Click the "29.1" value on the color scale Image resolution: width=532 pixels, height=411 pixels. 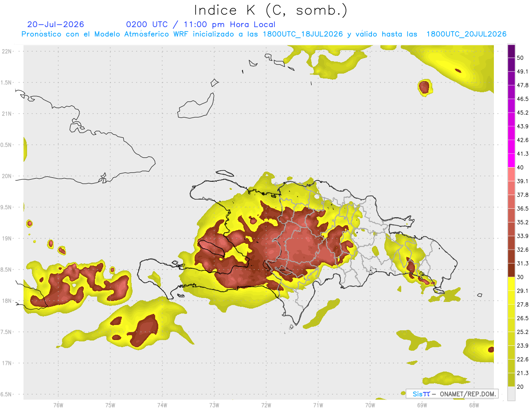point(523,291)
